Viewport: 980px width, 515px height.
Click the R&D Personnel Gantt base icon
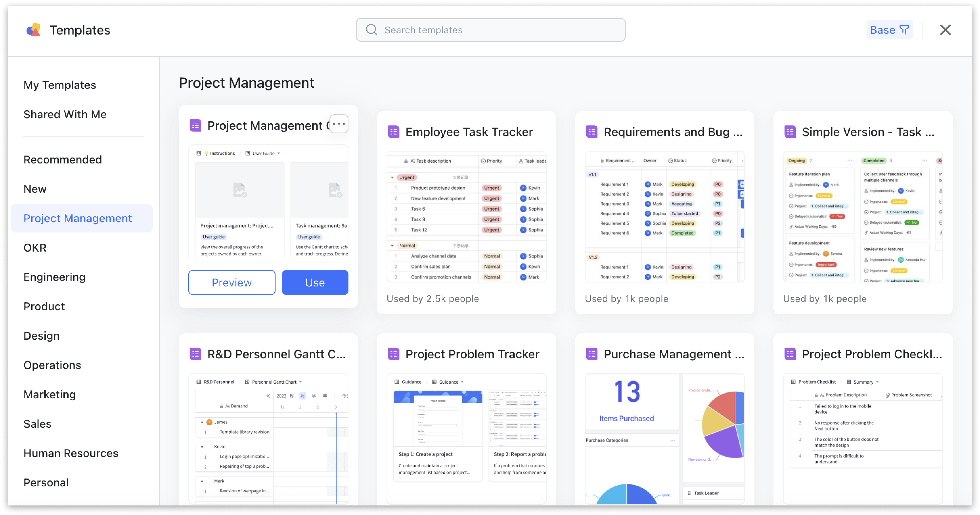click(x=195, y=354)
